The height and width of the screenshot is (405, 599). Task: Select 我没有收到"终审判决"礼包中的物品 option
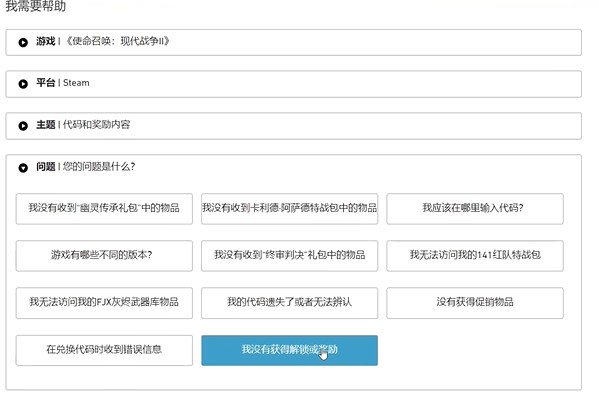coord(289,256)
